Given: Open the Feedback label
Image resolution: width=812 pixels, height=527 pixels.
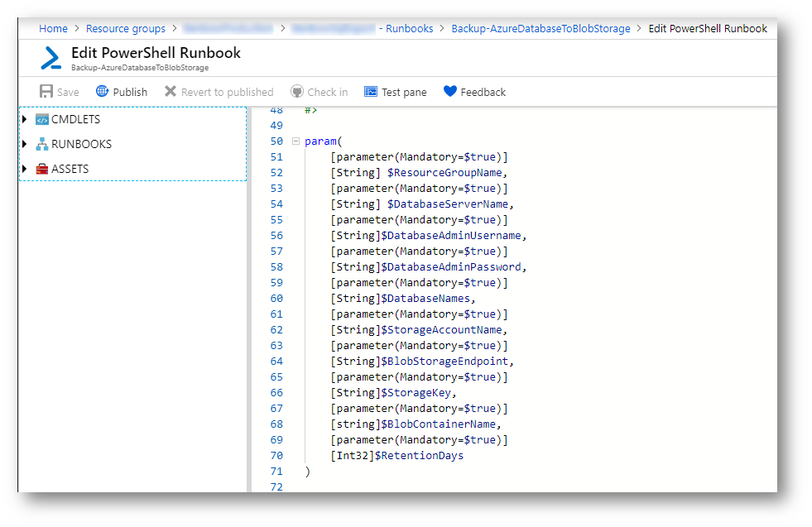Looking at the screenshot, I should point(483,92).
